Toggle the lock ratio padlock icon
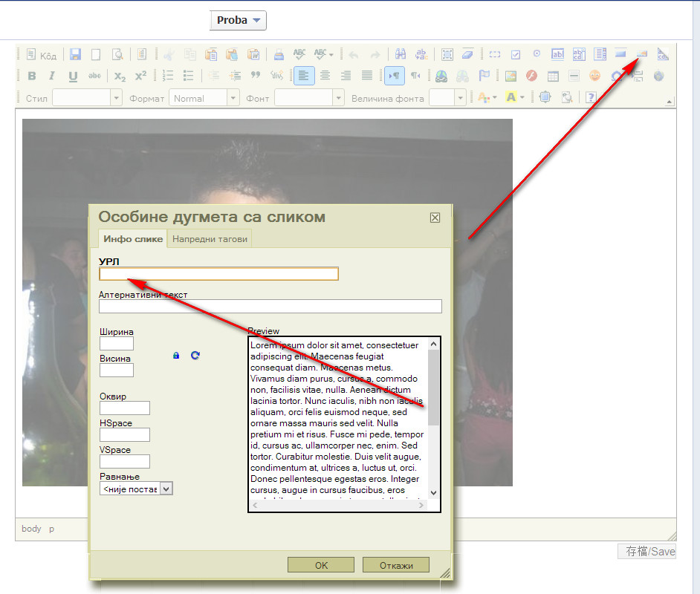This screenshot has width=700, height=594. coord(176,356)
